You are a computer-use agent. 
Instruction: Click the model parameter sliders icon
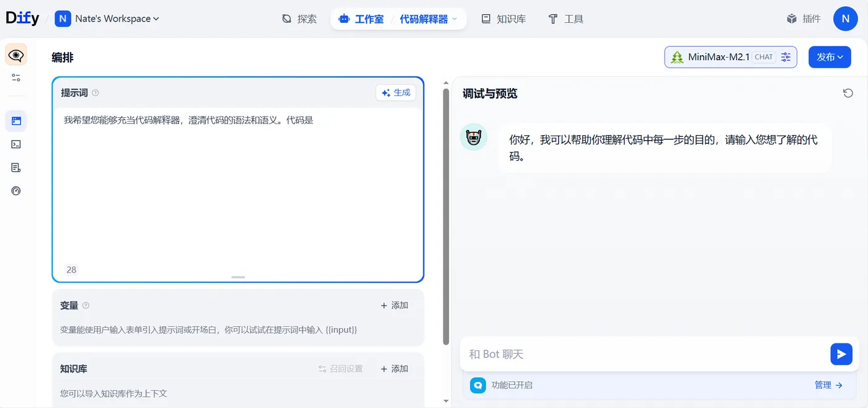(786, 57)
